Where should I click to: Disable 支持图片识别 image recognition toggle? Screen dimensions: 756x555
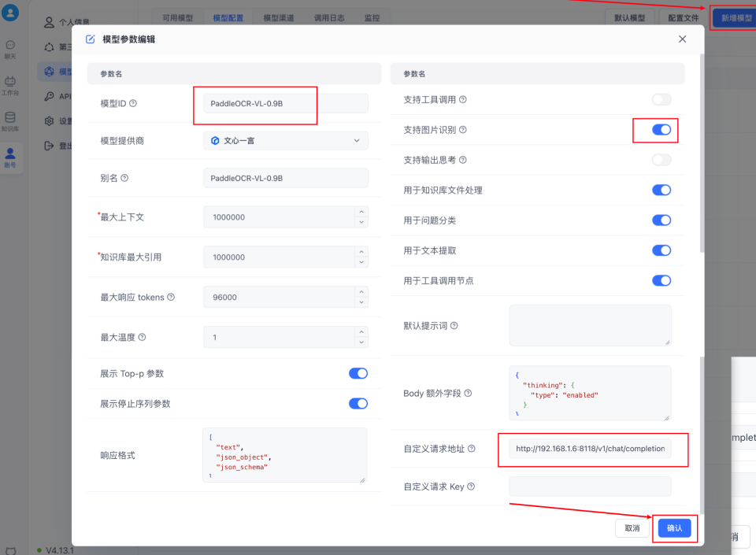[x=661, y=130]
